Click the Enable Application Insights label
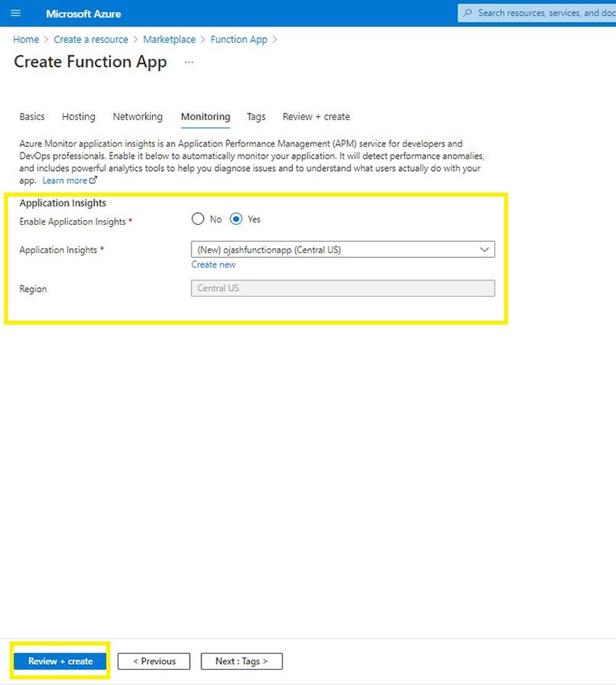616x685 pixels. (72, 222)
